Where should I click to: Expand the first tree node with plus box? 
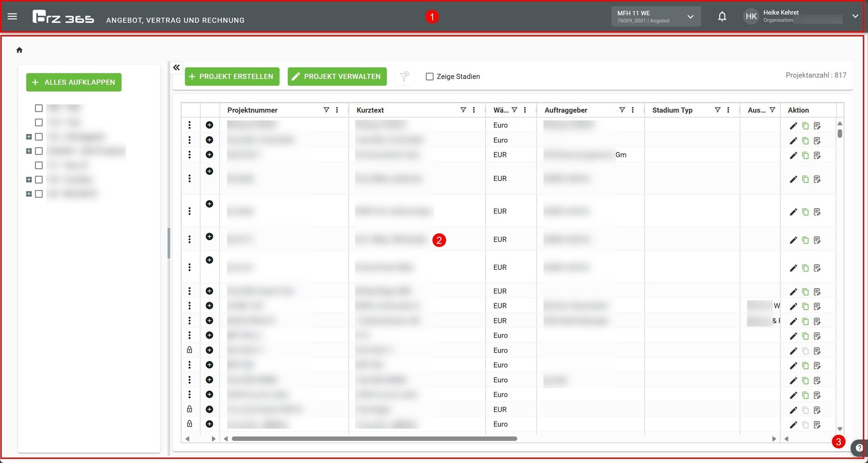click(29, 137)
